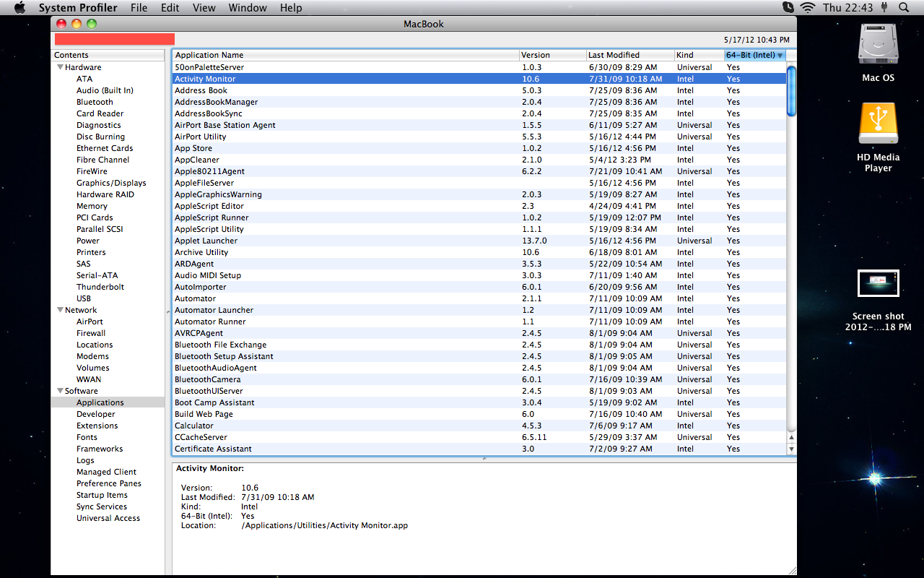Viewport: 924px width, 578px height.
Task: Click the scroll down arrow of application list
Action: (x=792, y=449)
